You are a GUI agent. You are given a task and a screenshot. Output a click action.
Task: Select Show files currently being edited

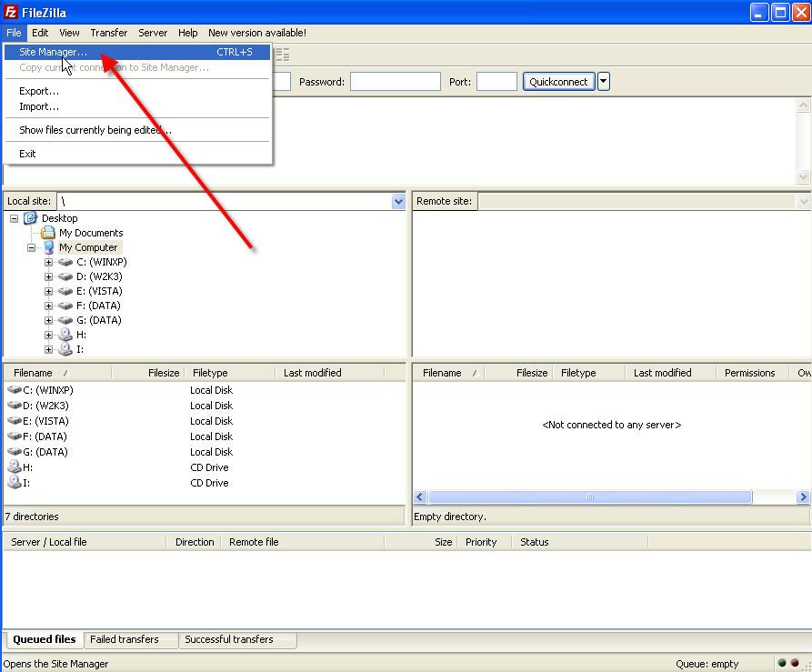point(136,130)
